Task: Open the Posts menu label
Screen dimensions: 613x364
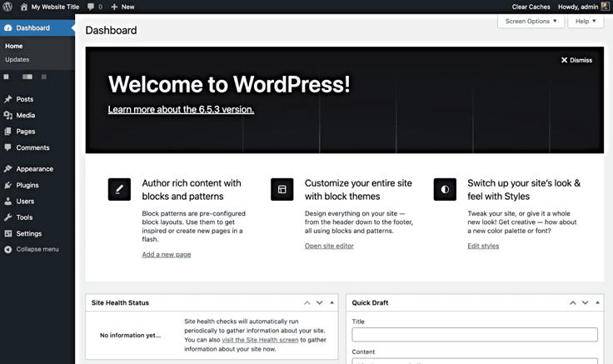Action: tap(25, 99)
